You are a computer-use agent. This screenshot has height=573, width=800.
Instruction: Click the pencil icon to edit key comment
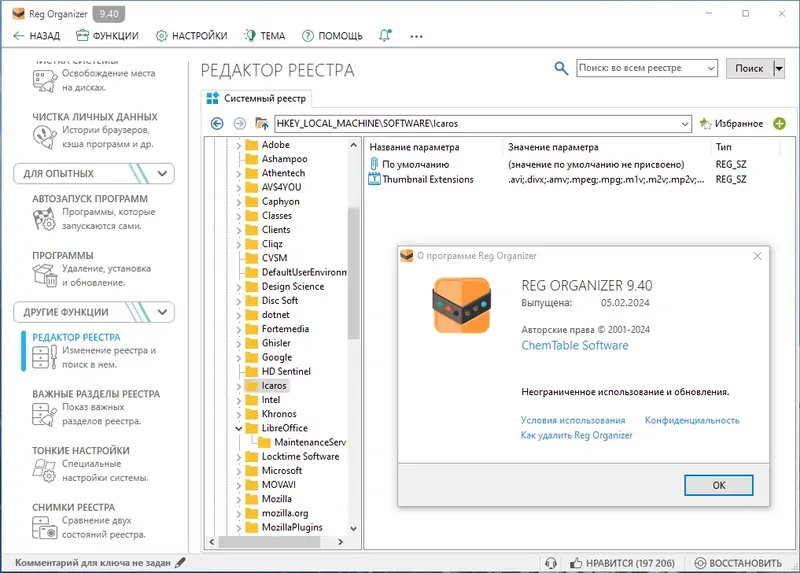pos(180,562)
